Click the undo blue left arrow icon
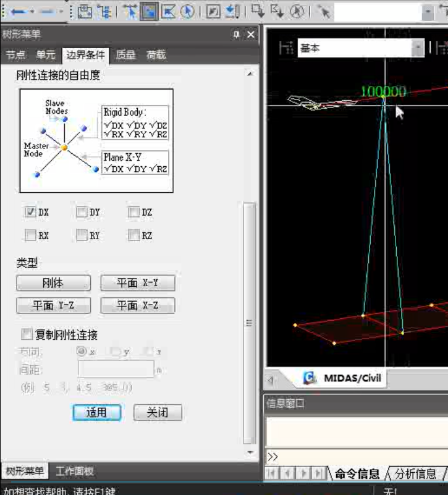Image resolution: width=448 pixels, height=495 pixels. click(x=19, y=12)
